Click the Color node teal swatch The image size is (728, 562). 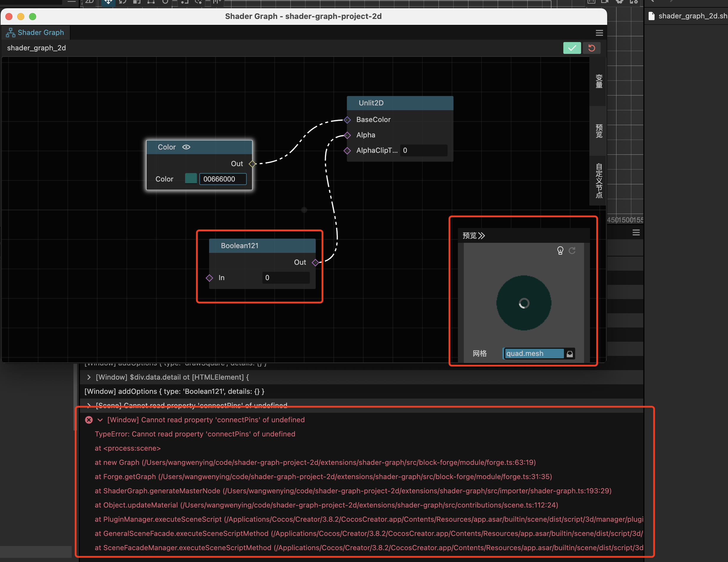click(191, 179)
